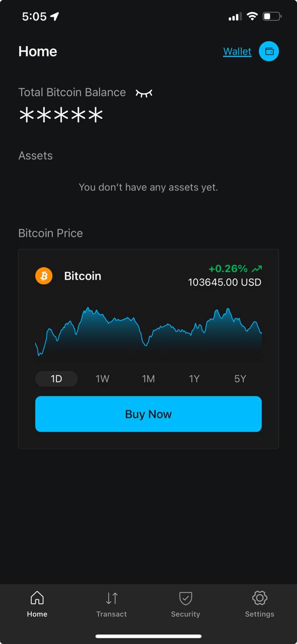Tap the 103645.00 USD price text

point(225,282)
